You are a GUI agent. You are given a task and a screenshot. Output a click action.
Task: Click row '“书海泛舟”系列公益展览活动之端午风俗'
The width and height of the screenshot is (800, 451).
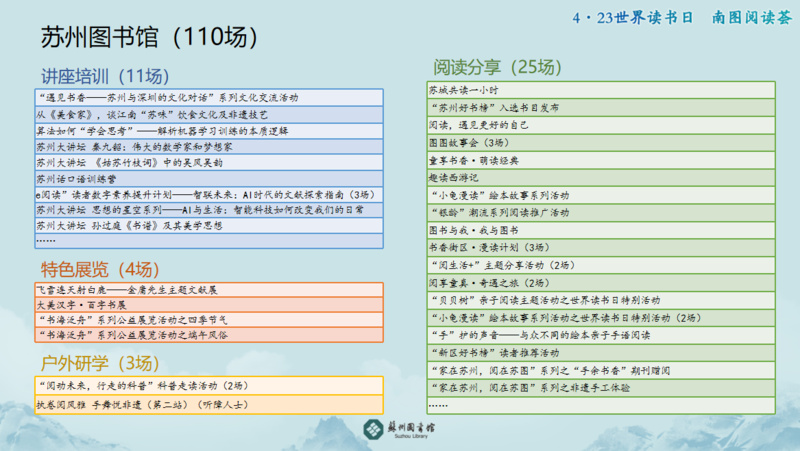pyautogui.click(x=209, y=335)
